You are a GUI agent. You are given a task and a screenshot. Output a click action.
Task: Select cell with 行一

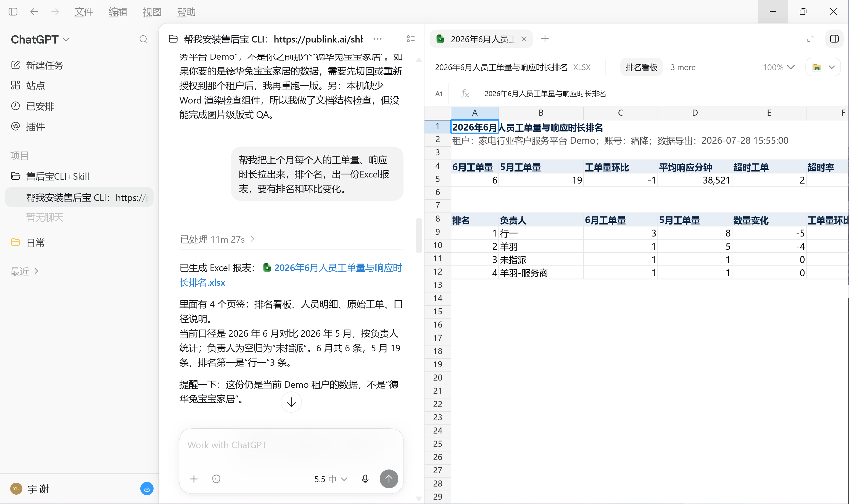pos(541,233)
